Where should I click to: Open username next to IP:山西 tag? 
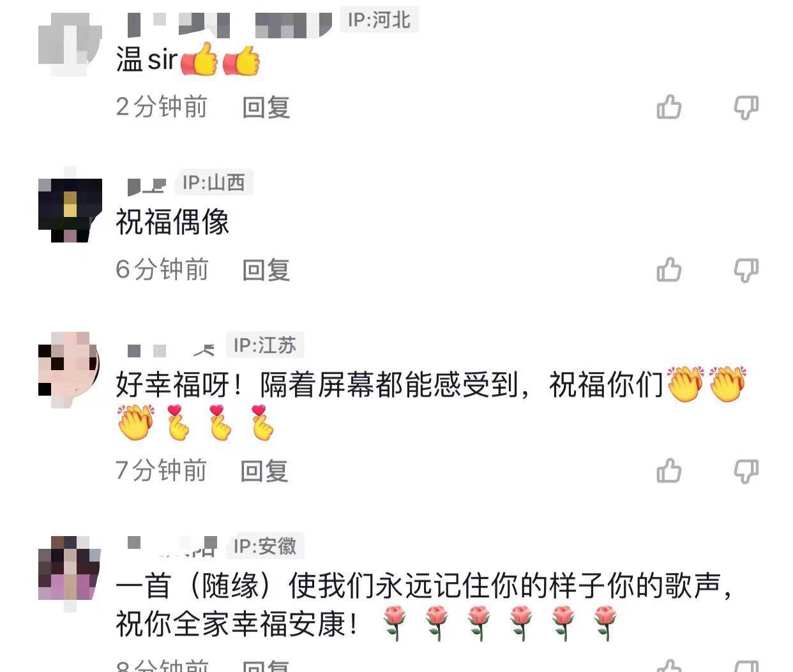(x=147, y=185)
